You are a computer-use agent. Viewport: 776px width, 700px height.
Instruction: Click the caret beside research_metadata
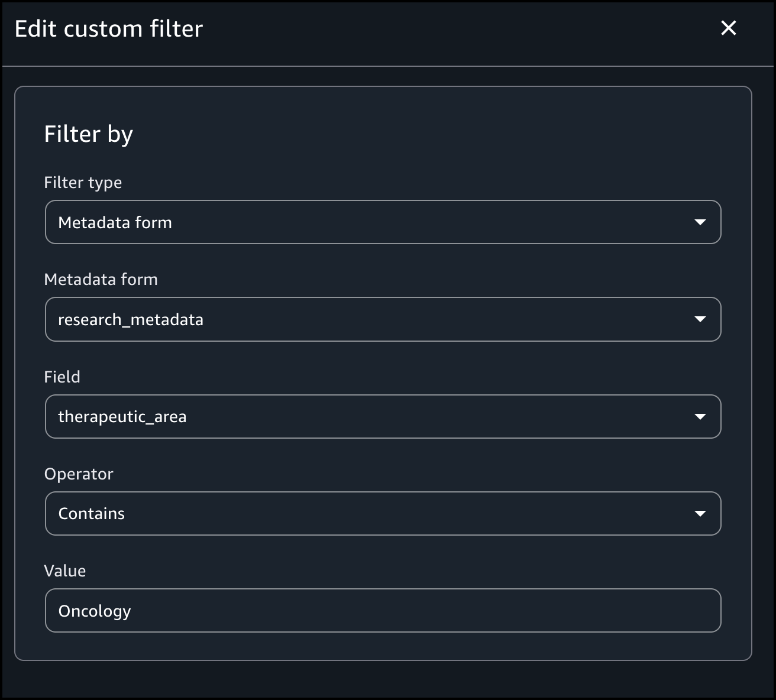point(700,319)
